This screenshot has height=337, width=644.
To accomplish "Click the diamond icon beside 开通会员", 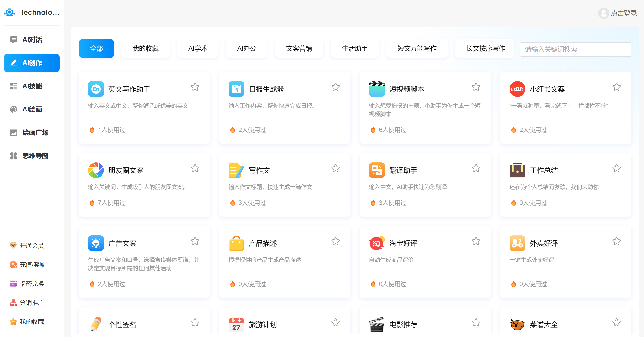I will (13, 245).
